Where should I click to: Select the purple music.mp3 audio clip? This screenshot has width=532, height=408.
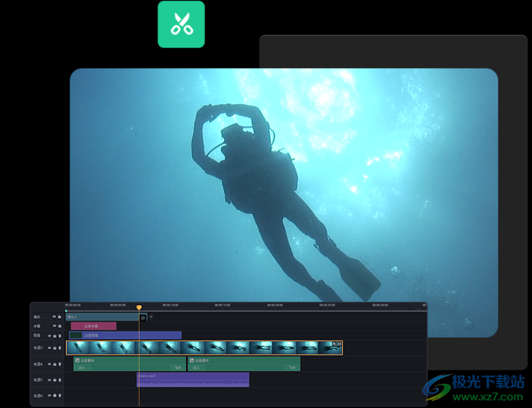(193, 380)
